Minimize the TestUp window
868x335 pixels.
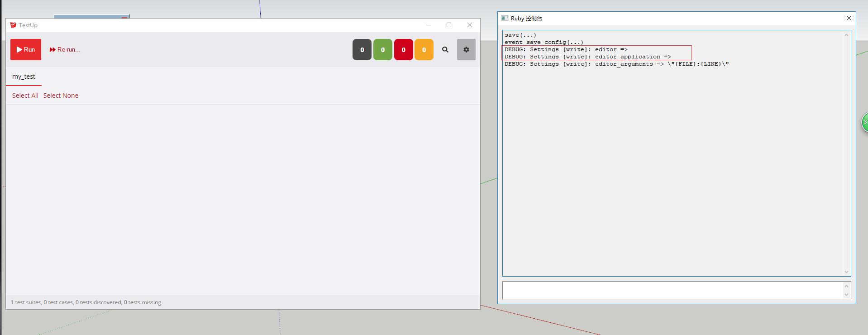tap(429, 25)
